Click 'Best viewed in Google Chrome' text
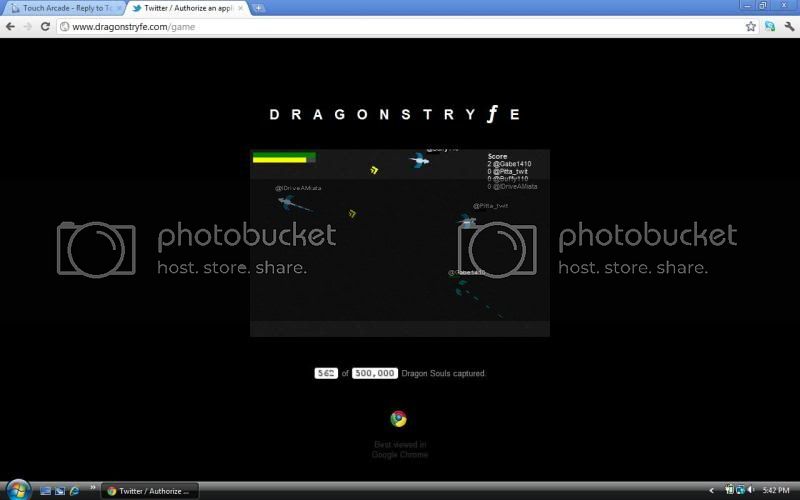Screen dimensions: 800x500 pos(400,449)
